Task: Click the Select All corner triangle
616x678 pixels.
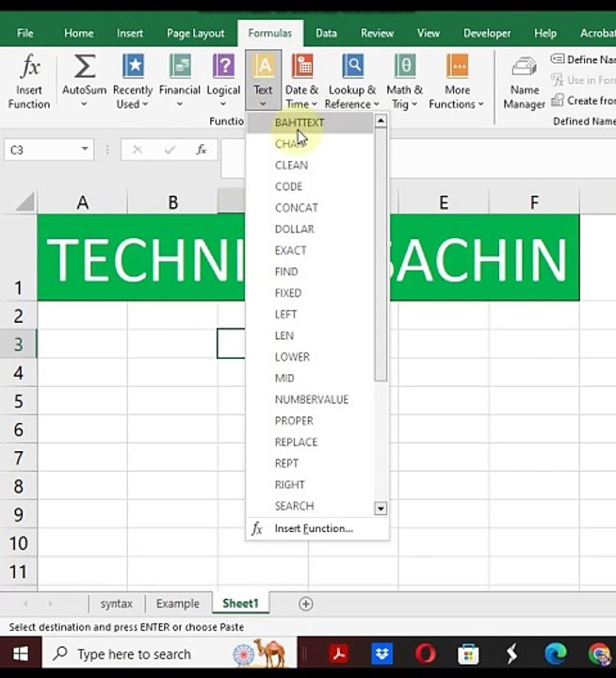Action: pos(25,202)
